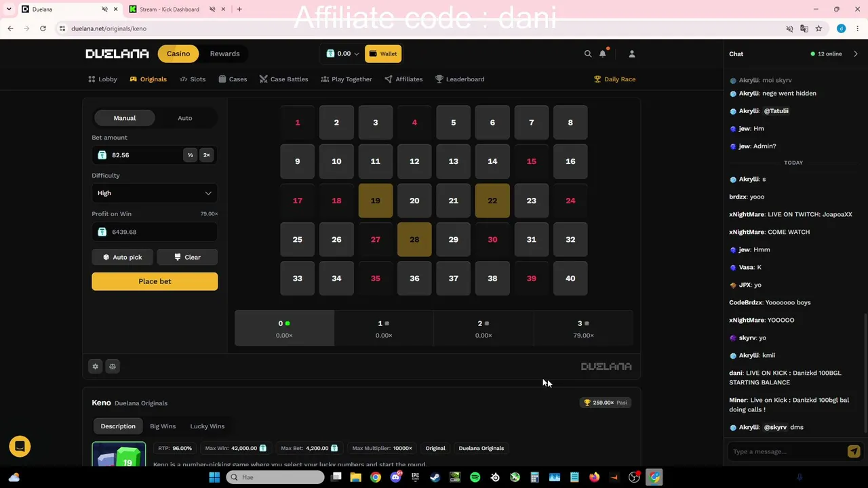Open Discord from the taskbar
Viewport: 868px width, 488px height.
(395, 477)
